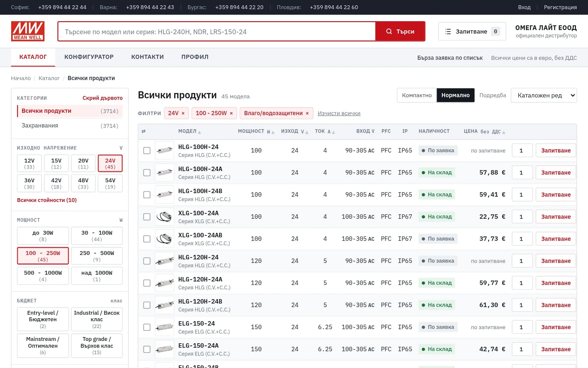Sort by Модел column arrow
Image resolution: width=588 pixels, height=368 pixels.
pos(199,132)
